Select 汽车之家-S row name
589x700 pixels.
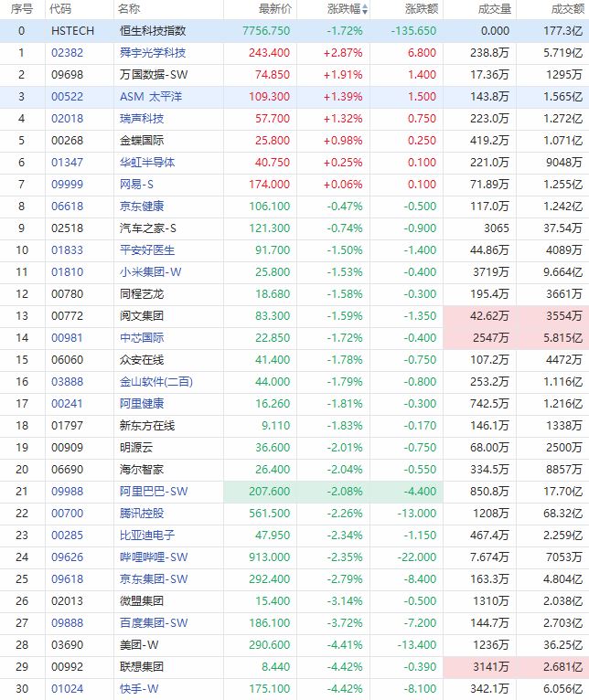pyautogui.click(x=148, y=228)
